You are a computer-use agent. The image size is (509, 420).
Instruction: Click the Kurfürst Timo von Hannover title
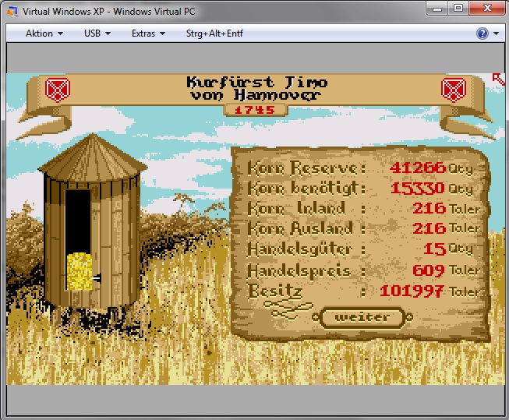(x=256, y=88)
